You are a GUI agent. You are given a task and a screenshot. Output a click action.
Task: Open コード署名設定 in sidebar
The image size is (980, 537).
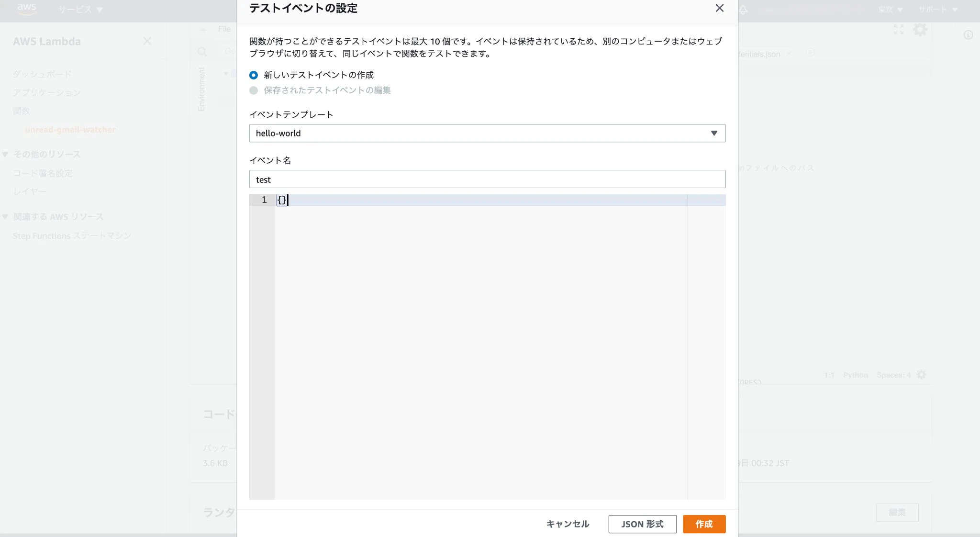click(43, 173)
